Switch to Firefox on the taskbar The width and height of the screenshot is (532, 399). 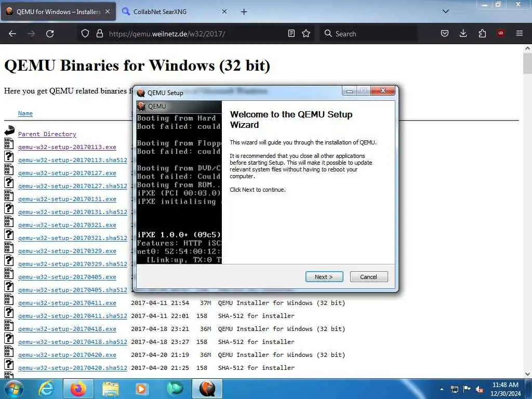(x=78, y=389)
